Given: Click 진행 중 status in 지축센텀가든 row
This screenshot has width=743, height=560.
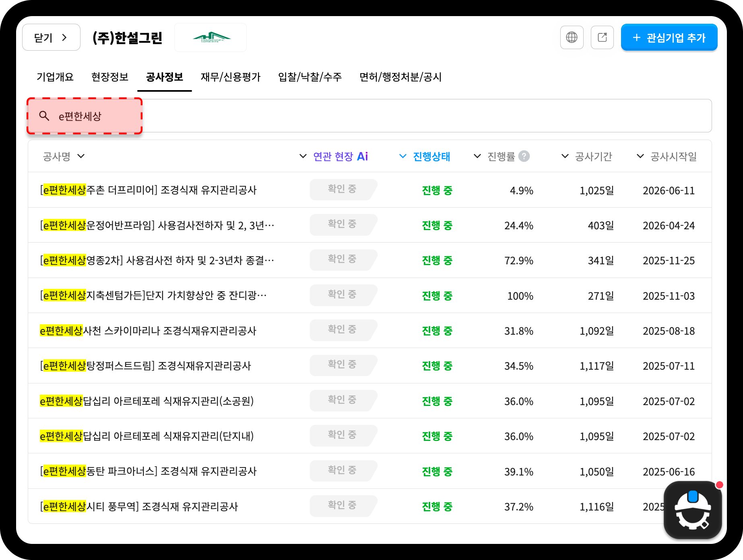Looking at the screenshot, I should 437,296.
